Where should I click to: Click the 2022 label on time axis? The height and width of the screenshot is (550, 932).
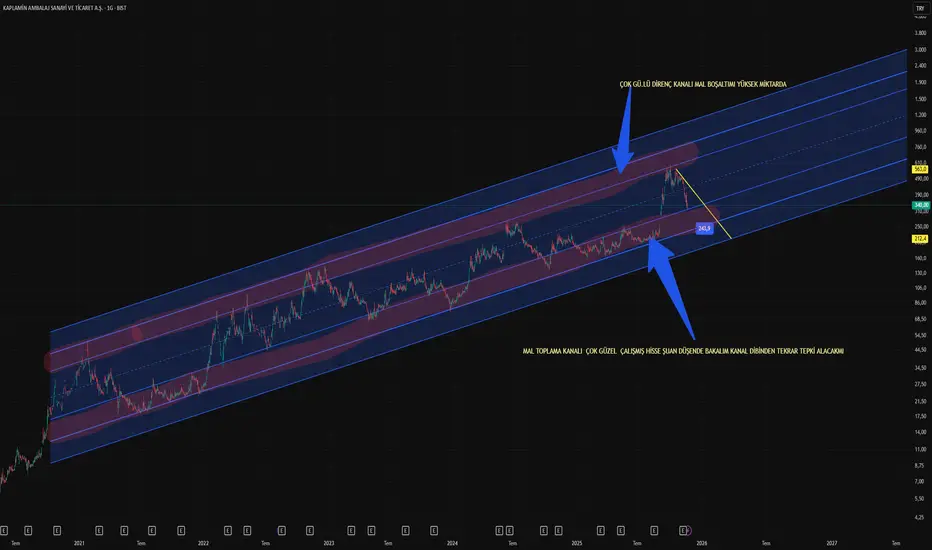(x=203, y=543)
